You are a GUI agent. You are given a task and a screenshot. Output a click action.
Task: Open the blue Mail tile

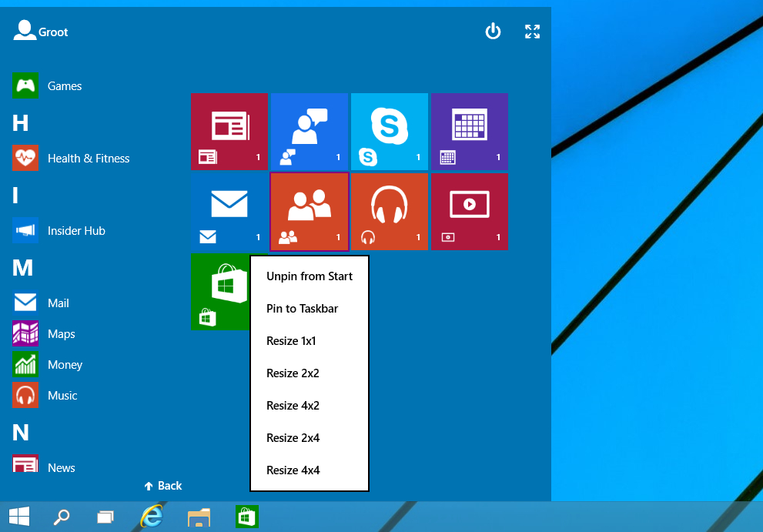229,212
